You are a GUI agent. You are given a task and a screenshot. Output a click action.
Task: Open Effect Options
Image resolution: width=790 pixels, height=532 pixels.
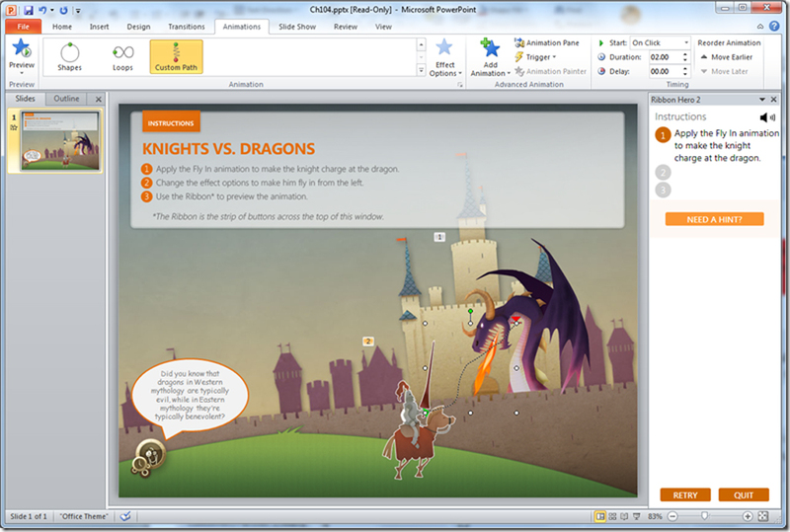pos(445,58)
